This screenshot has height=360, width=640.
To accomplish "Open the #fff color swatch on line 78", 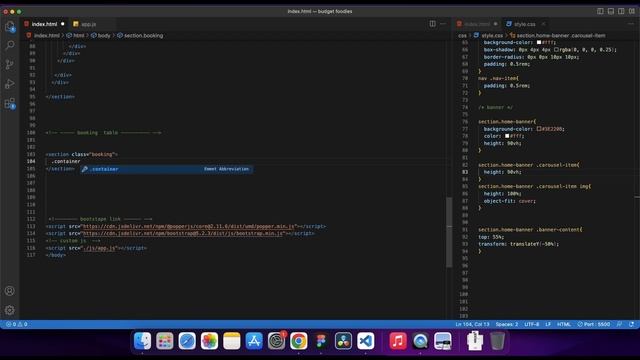I will [507, 136].
